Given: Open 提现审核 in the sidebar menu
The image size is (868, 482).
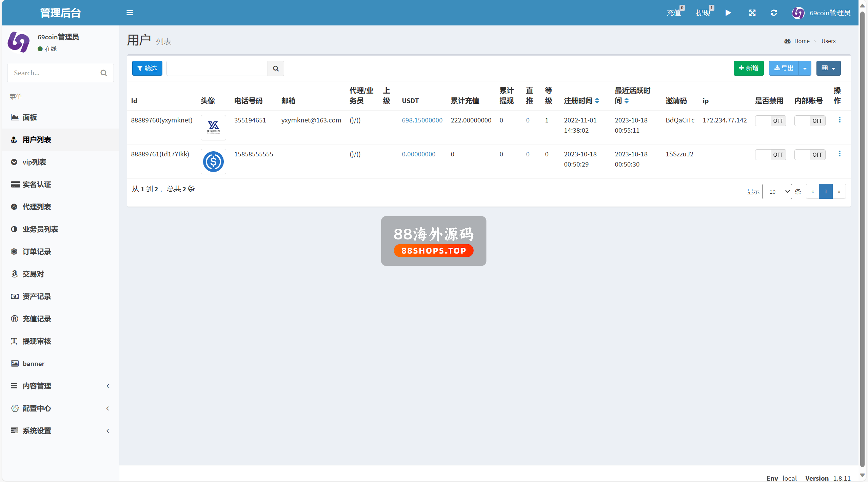Looking at the screenshot, I should [37, 341].
